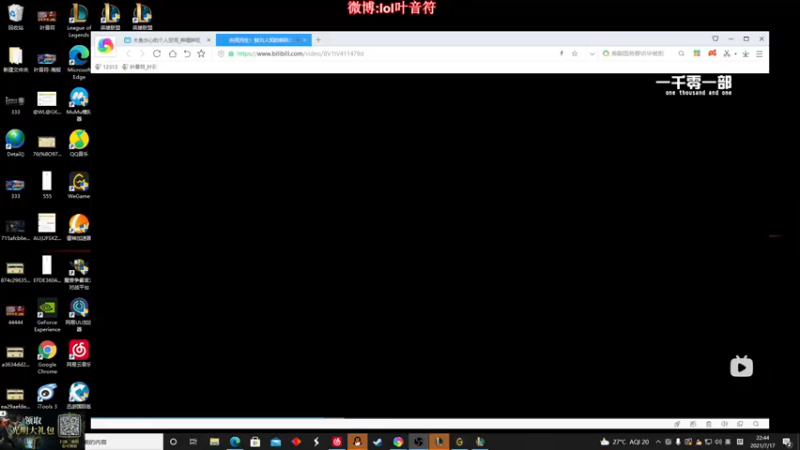The width and height of the screenshot is (800, 450).
Task: Click the shield icon in address bar
Action: point(221,54)
